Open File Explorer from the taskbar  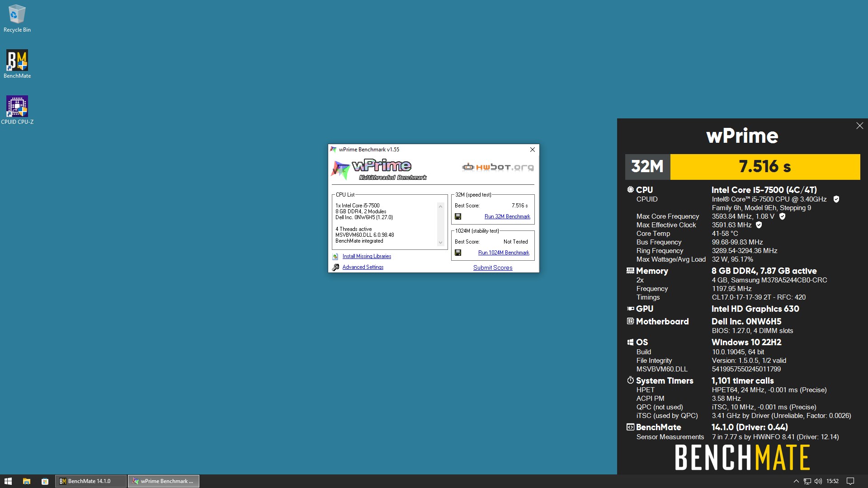click(27, 481)
